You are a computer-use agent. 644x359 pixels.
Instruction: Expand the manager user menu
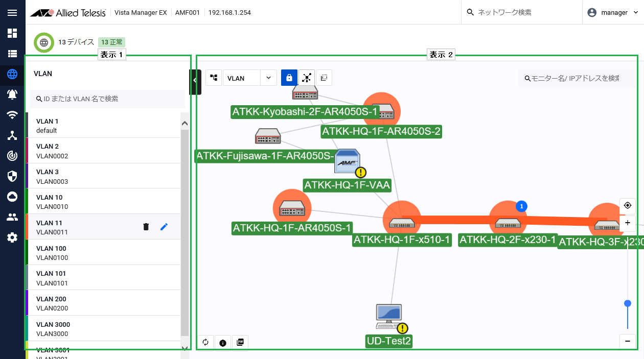tap(613, 12)
